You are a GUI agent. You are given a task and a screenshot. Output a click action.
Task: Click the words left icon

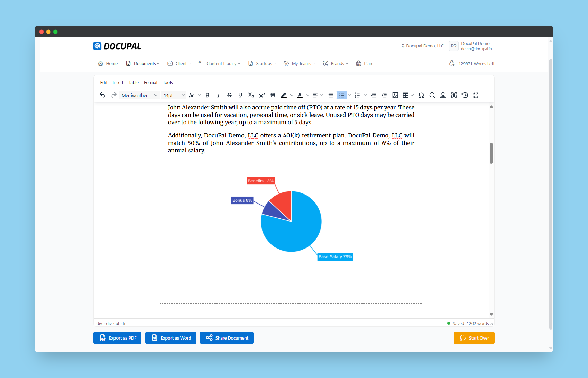point(452,63)
